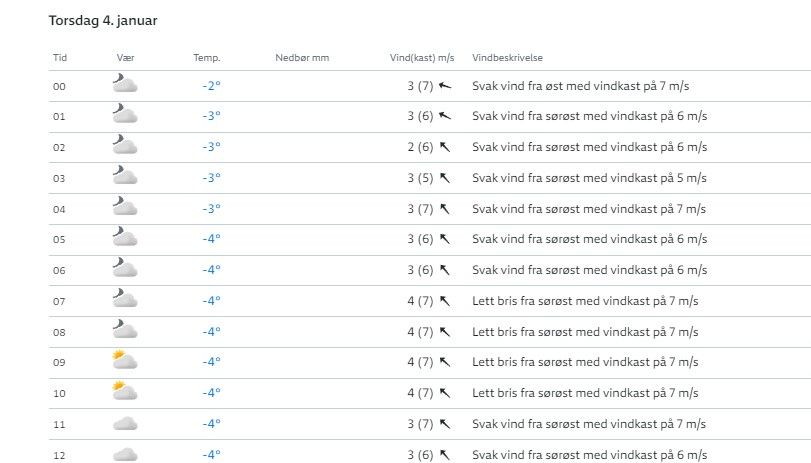Click the wind arrow for hour 12
The image size is (811, 463).
tap(445, 454)
